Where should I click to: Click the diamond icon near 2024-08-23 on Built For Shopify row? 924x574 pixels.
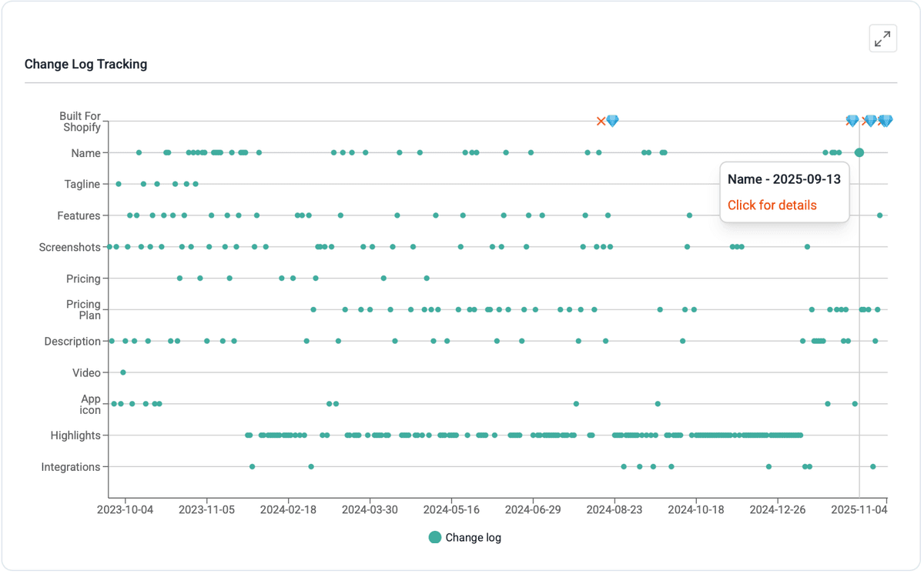coord(612,121)
